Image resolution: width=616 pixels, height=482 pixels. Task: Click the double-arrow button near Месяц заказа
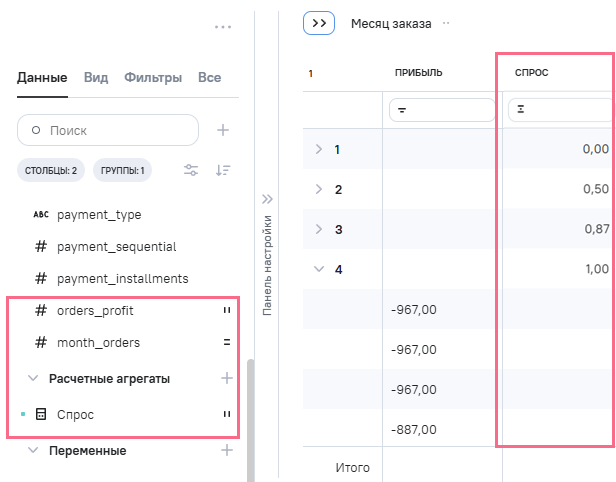(318, 23)
